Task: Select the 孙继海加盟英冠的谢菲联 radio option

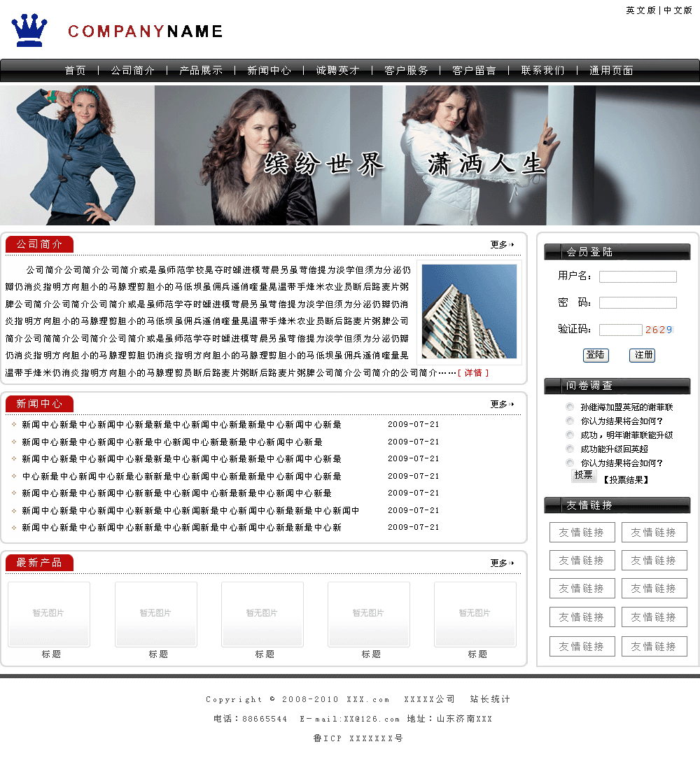Action: [570, 407]
